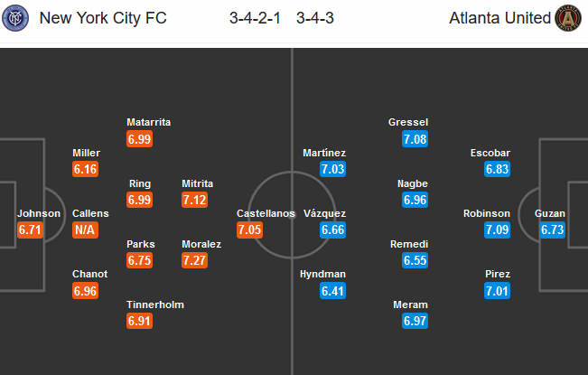Select Miller's 6.16 rating badge
Image resolution: width=588 pixels, height=375 pixels.
[86, 169]
